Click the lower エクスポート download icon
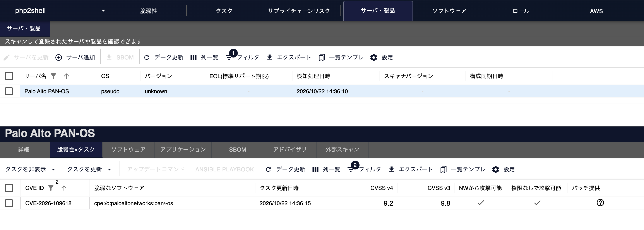 392,169
